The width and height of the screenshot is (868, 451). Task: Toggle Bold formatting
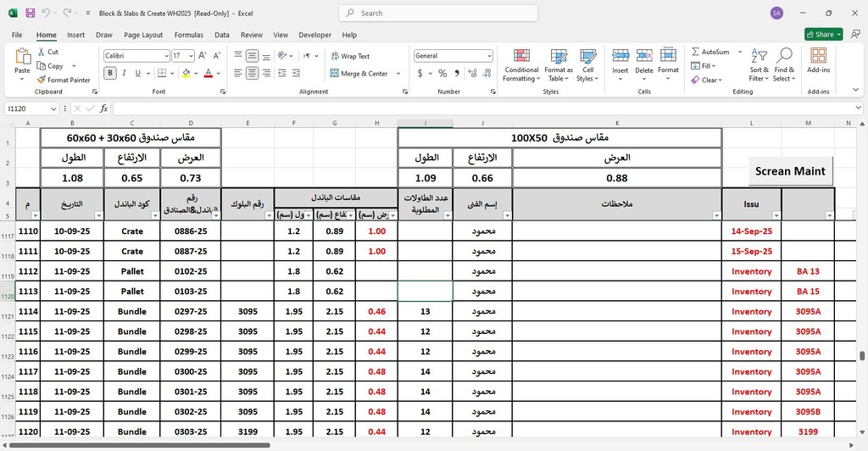[x=110, y=73]
